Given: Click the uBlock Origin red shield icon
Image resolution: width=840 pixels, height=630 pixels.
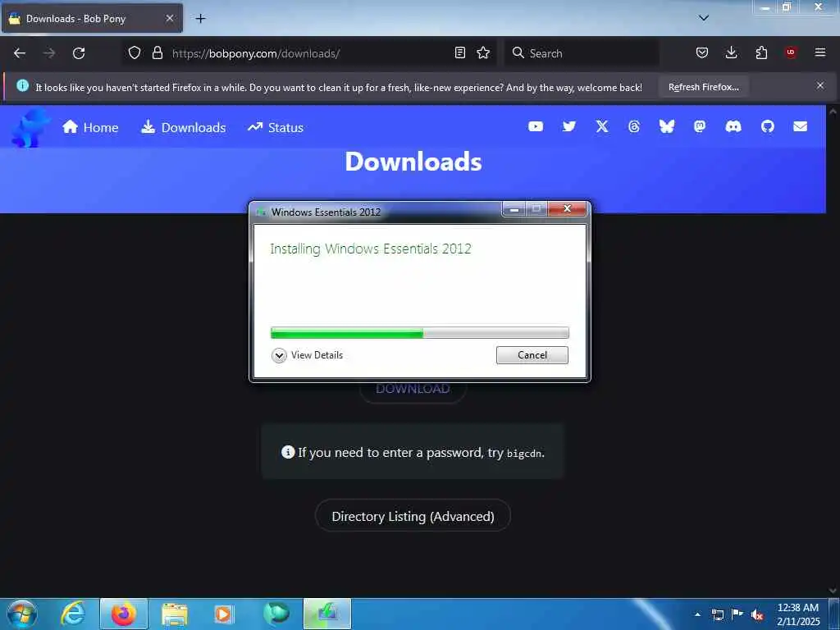Looking at the screenshot, I should point(790,52).
